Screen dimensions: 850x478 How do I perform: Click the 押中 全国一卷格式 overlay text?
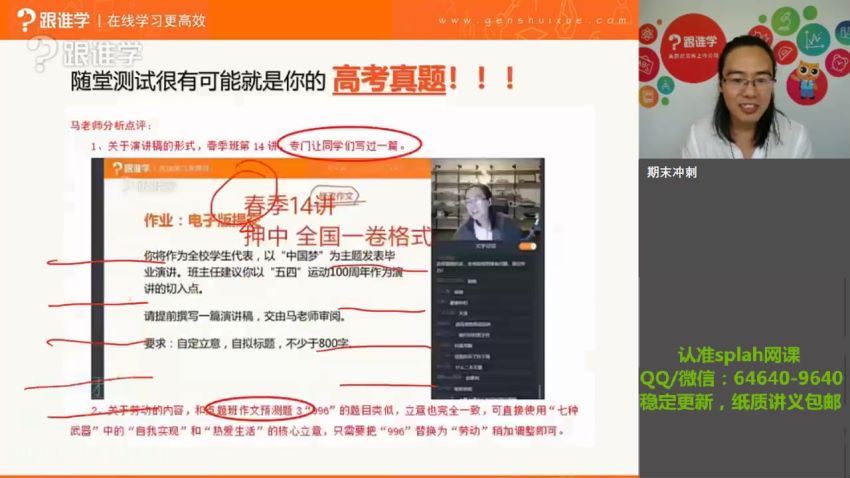pos(337,236)
